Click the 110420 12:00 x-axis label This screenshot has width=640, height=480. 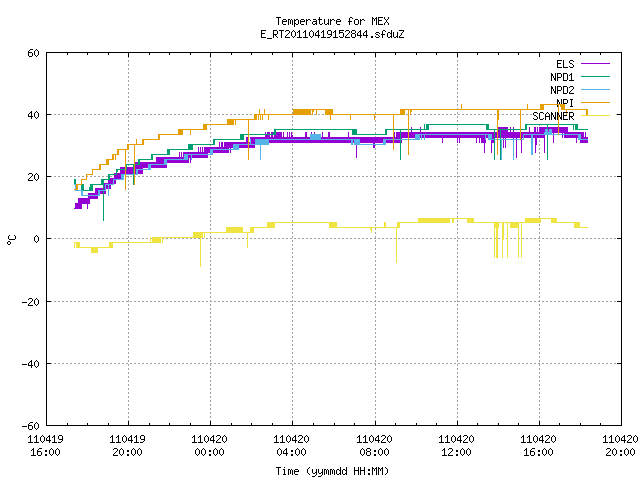coord(456,446)
